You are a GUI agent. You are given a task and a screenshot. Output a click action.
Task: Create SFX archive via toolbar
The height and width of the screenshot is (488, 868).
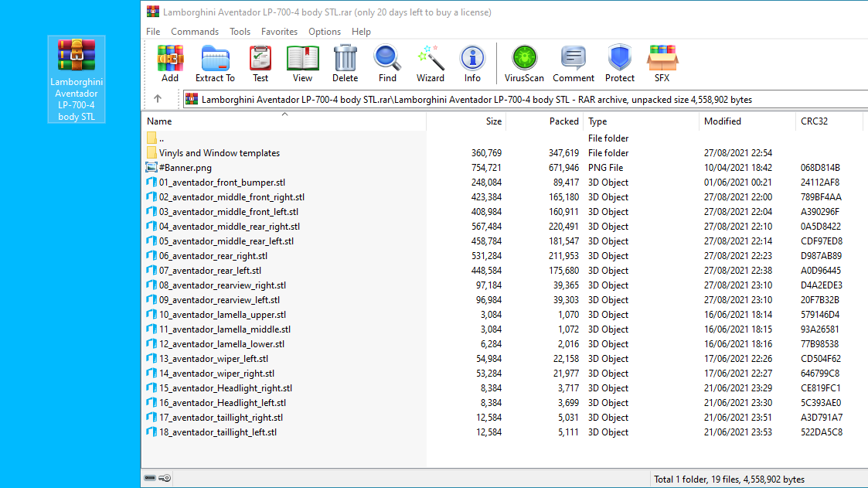coord(662,63)
